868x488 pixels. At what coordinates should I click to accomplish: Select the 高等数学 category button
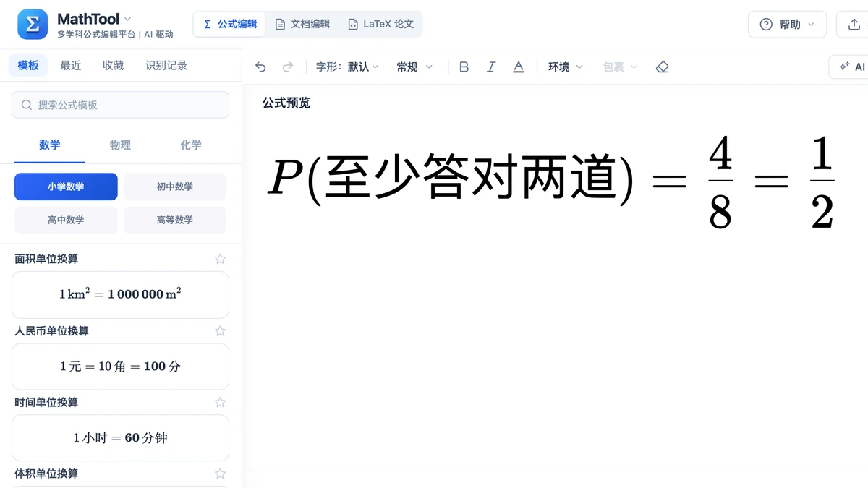[x=175, y=220]
